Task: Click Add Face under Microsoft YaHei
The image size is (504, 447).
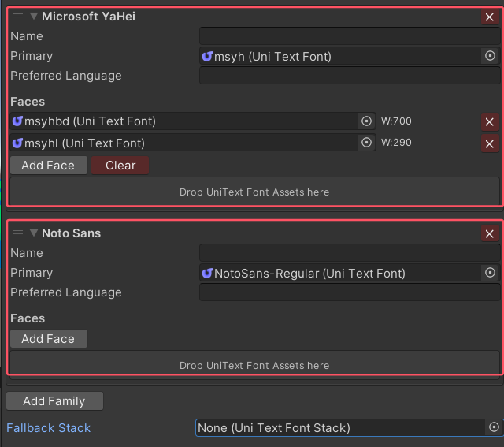Action: pos(49,166)
